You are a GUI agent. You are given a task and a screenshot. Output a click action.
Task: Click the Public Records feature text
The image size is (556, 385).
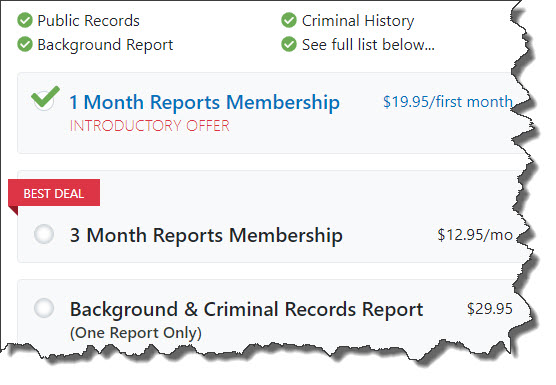point(88,21)
